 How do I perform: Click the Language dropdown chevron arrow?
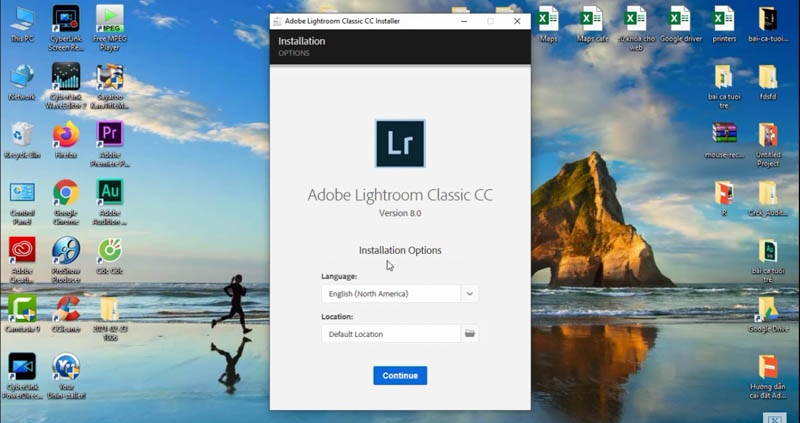tap(469, 294)
